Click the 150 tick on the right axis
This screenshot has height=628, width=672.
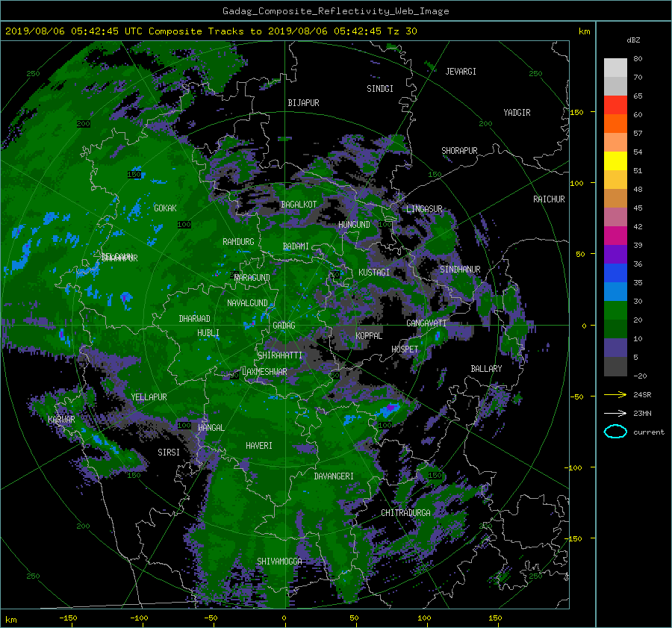point(577,112)
